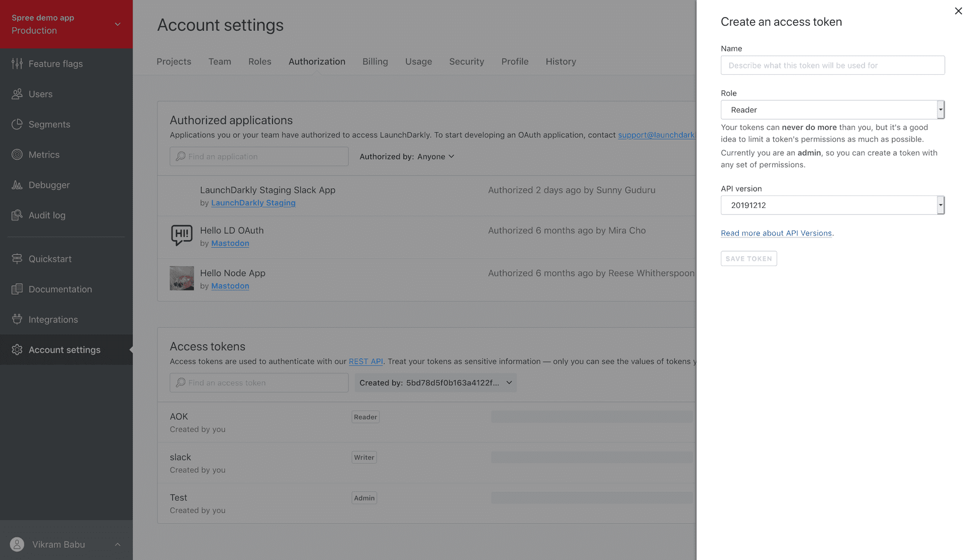Switch to the Security tab
The image size is (969, 560).
[466, 61]
